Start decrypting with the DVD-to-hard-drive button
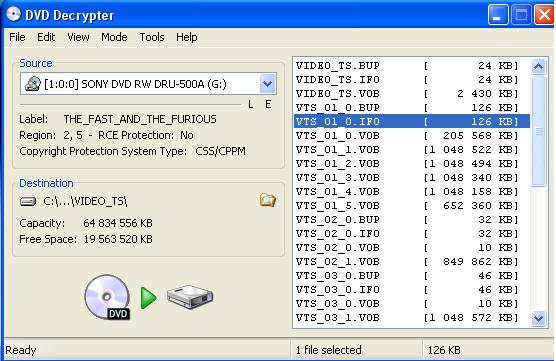 (x=148, y=298)
